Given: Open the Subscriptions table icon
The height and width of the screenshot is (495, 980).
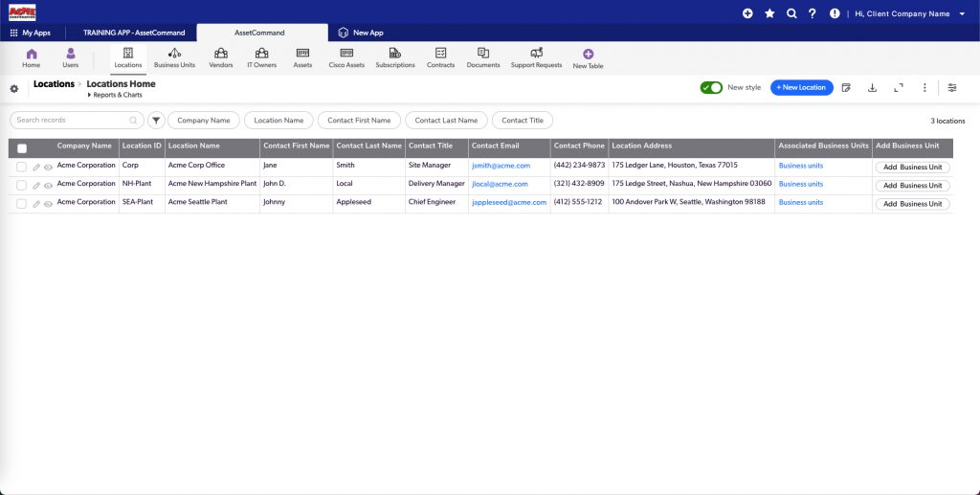Looking at the screenshot, I should (x=395, y=53).
